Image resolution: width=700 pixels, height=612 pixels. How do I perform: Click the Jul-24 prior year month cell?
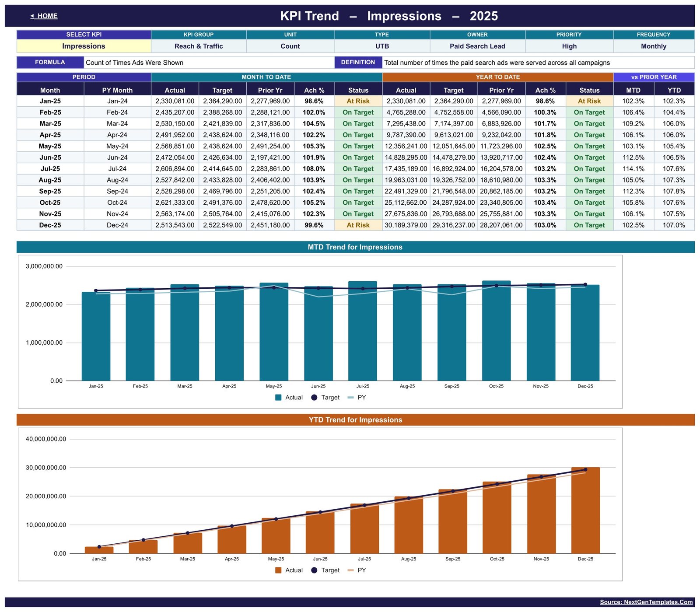pos(117,169)
